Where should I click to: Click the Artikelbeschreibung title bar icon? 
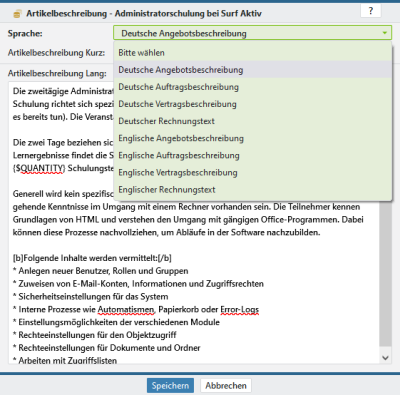(17, 14)
